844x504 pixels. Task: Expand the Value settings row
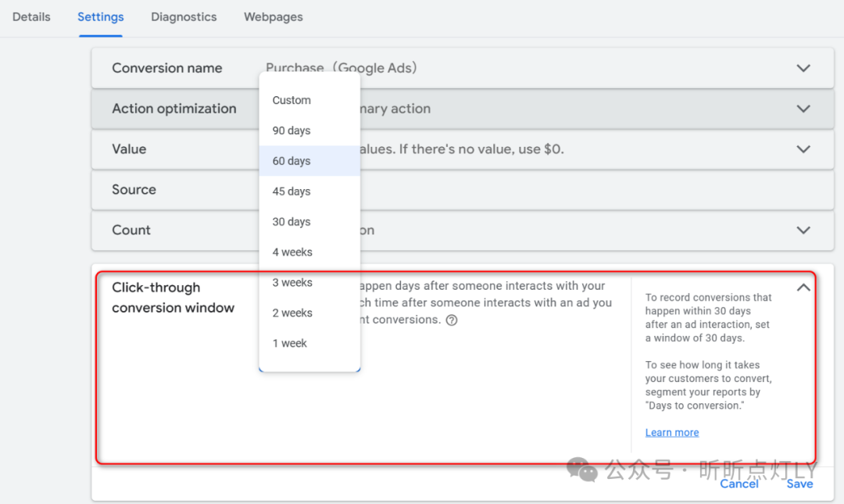point(803,149)
